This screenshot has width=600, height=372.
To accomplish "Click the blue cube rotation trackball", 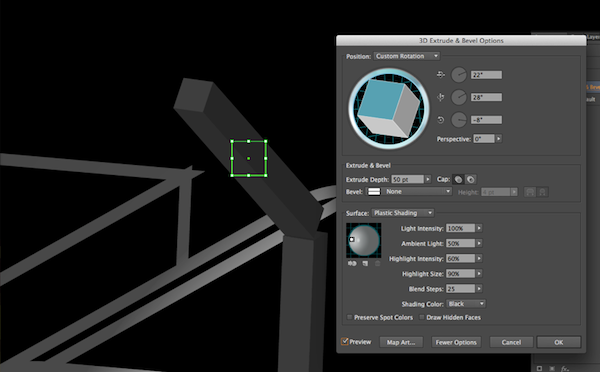I will (388, 108).
